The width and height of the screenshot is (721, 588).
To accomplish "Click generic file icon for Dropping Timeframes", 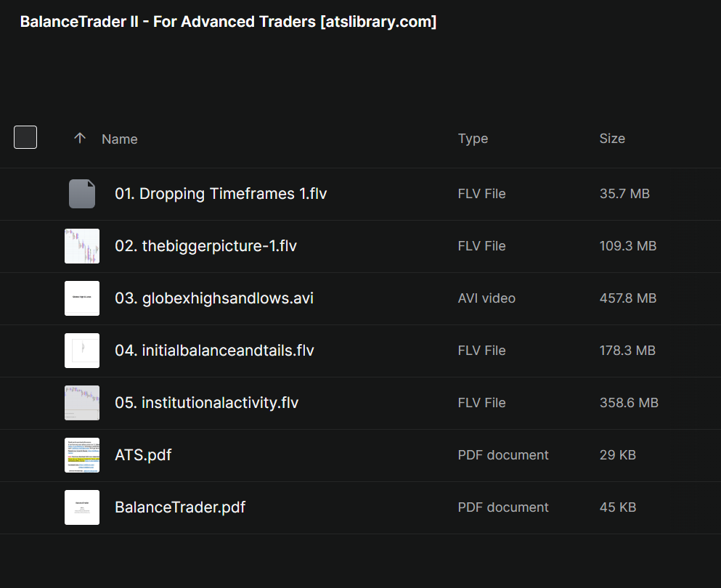I will (82, 194).
